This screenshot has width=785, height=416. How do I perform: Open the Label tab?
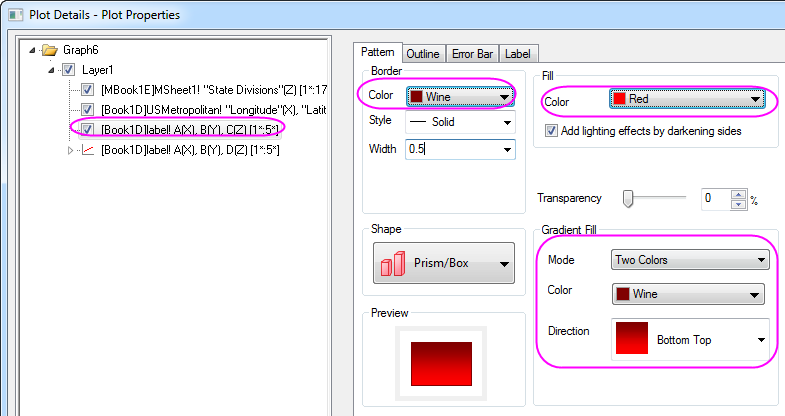coord(518,54)
